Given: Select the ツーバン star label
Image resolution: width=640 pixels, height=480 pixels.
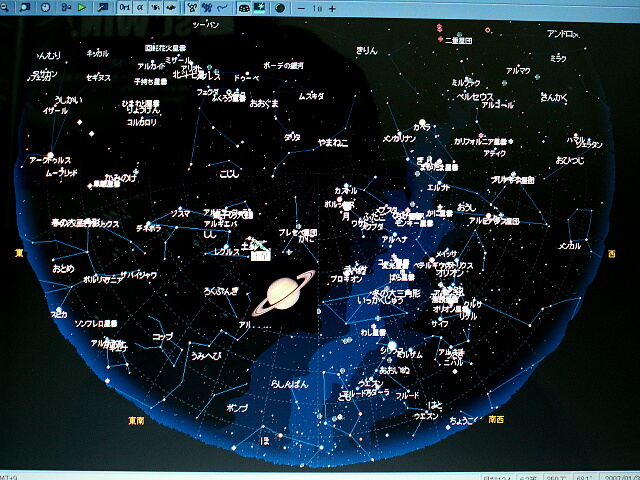Looking at the screenshot, I should (206, 25).
